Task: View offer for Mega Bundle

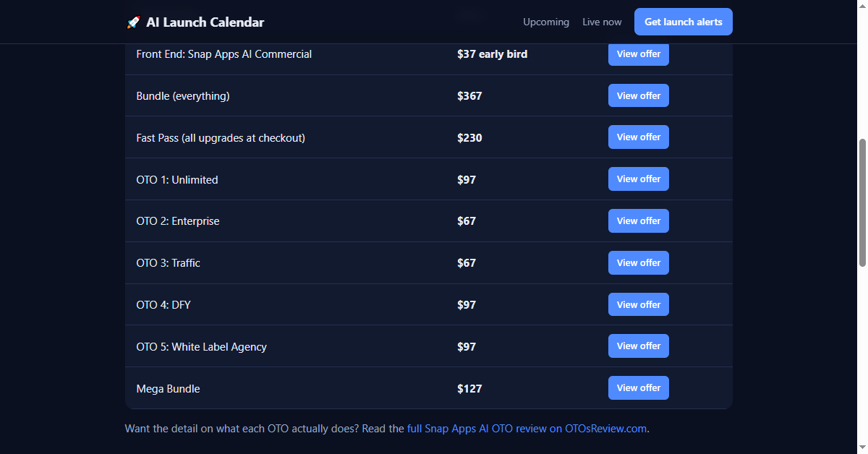Action: pos(639,387)
